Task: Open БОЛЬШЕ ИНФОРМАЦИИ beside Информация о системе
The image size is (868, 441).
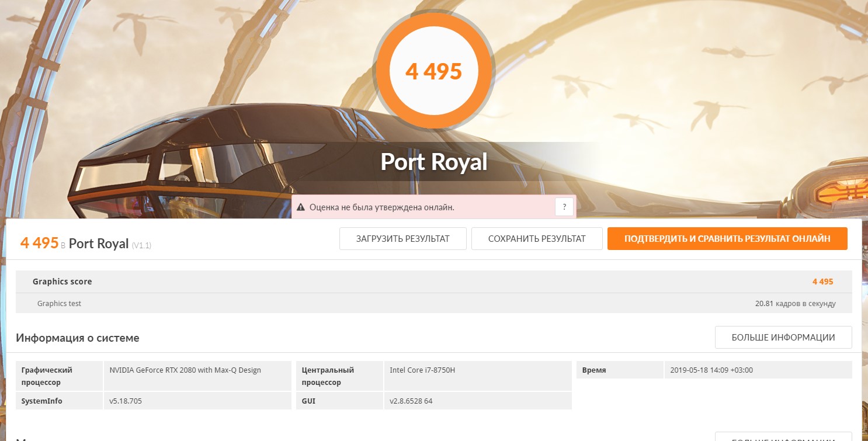Action: pos(783,337)
